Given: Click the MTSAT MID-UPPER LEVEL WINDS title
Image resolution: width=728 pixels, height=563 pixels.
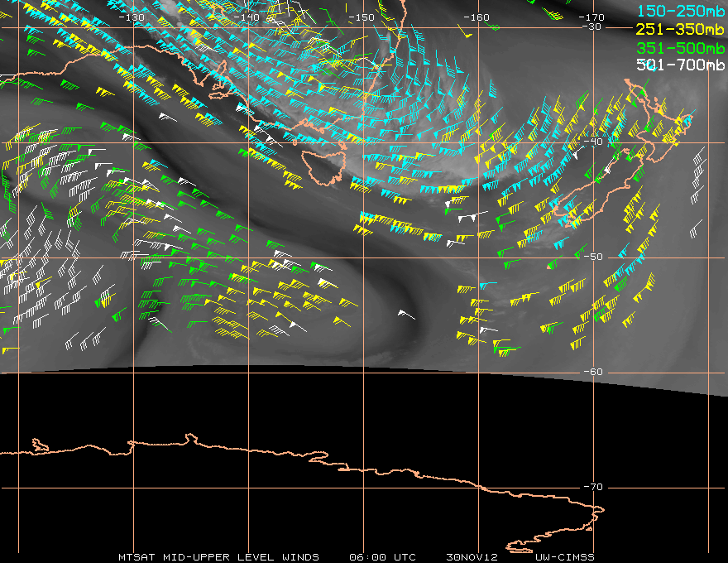Looking at the screenshot, I should (x=218, y=557).
